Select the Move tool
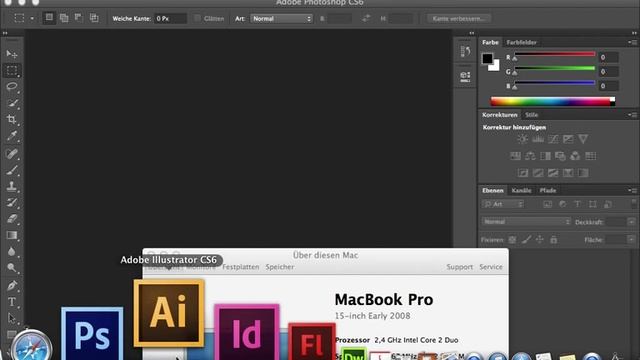Screen dimensions: 640x360 12,54
